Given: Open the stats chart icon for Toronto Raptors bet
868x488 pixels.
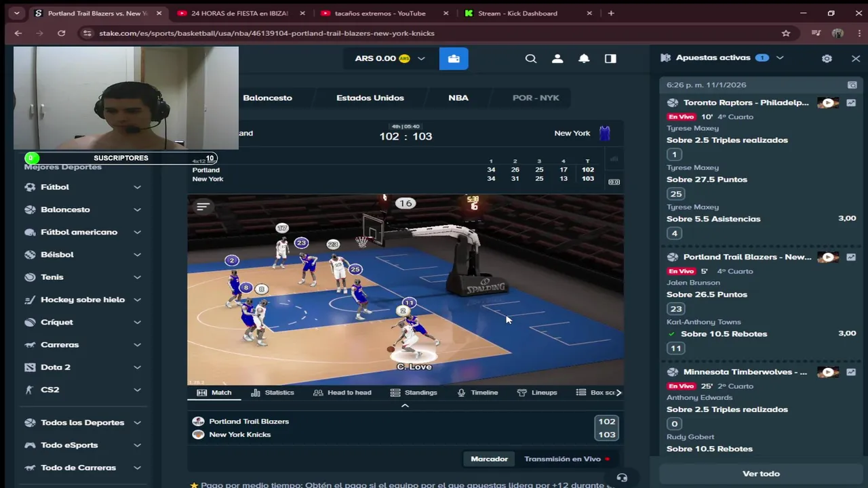Looking at the screenshot, I should tap(851, 103).
